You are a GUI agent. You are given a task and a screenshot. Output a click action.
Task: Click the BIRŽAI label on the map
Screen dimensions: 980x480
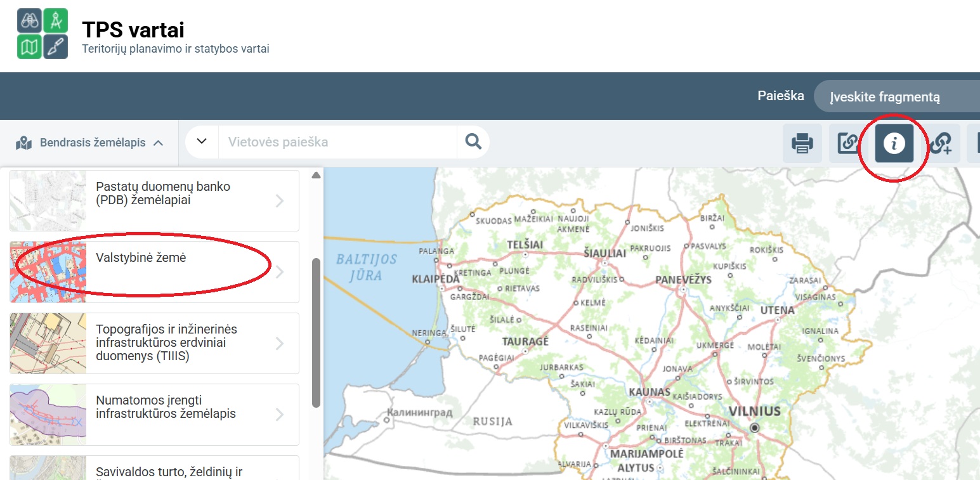pyautogui.click(x=712, y=217)
